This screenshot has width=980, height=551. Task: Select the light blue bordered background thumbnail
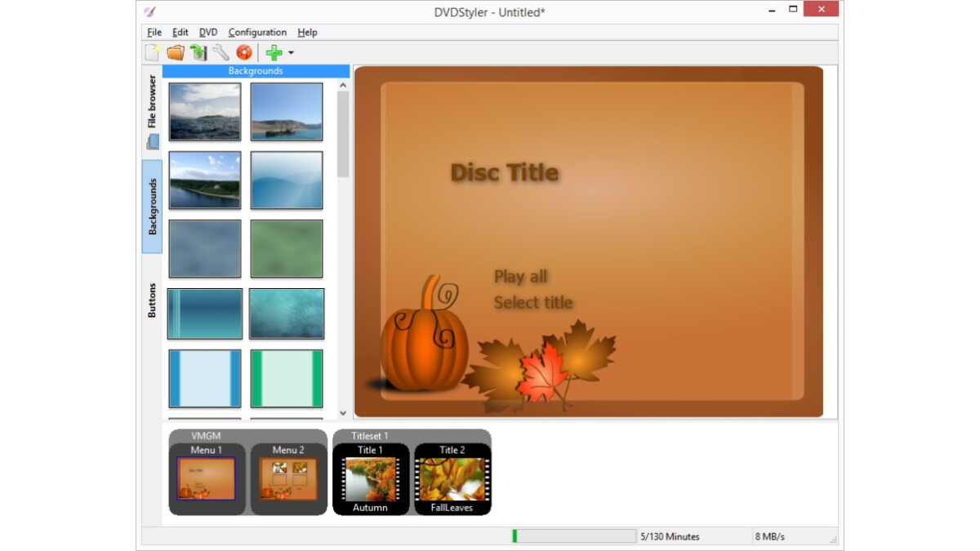[205, 378]
